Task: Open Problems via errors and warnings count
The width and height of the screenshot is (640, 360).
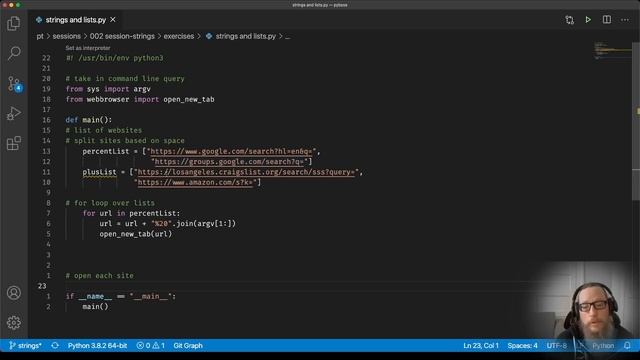Action: pos(150,345)
